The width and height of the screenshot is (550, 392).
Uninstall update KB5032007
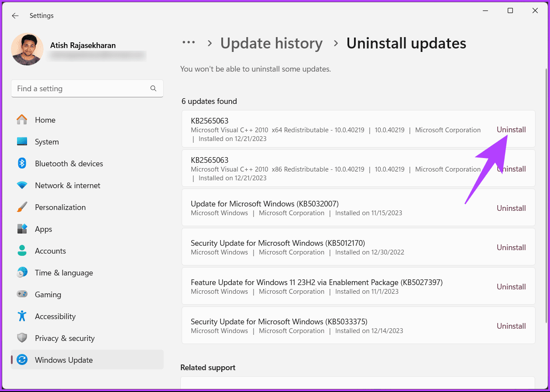(x=511, y=208)
